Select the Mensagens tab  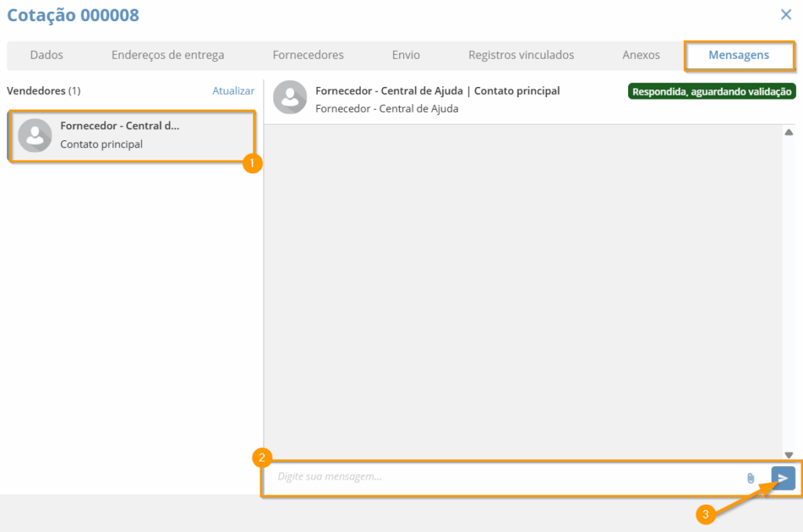(x=739, y=55)
